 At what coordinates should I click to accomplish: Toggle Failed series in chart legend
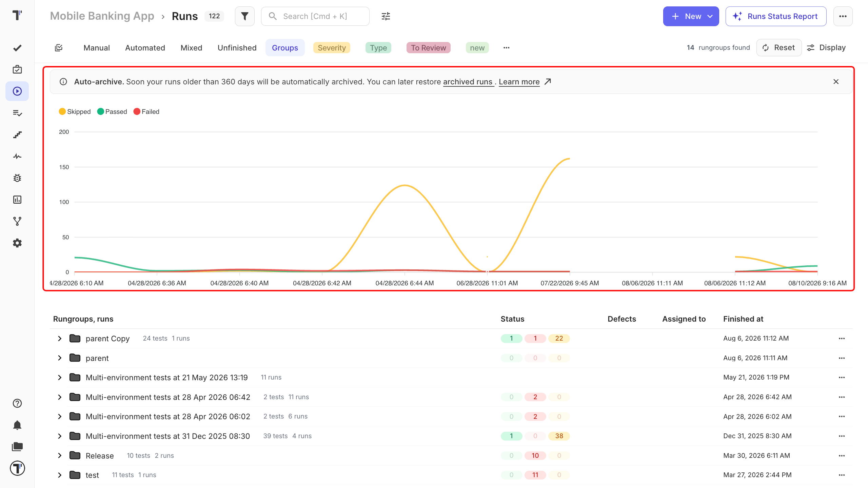(x=146, y=112)
